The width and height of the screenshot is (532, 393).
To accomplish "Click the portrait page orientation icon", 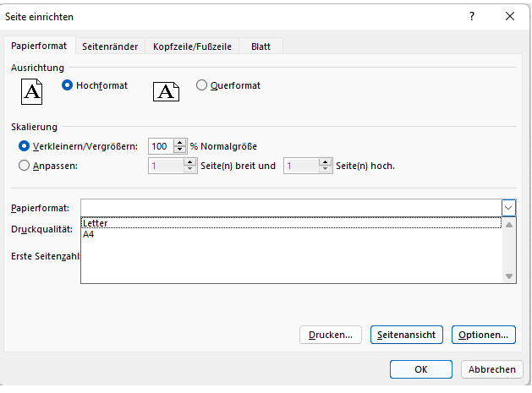I will click(31, 91).
